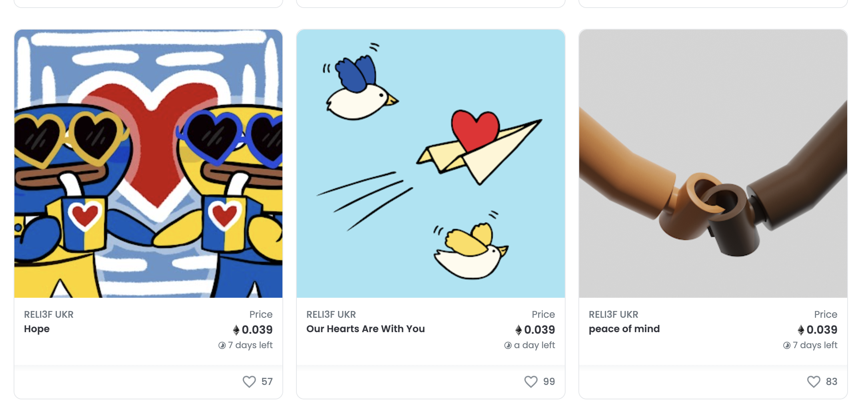The image size is (868, 401).
Task: Open the paper plane birds artwork image
Action: click(431, 163)
